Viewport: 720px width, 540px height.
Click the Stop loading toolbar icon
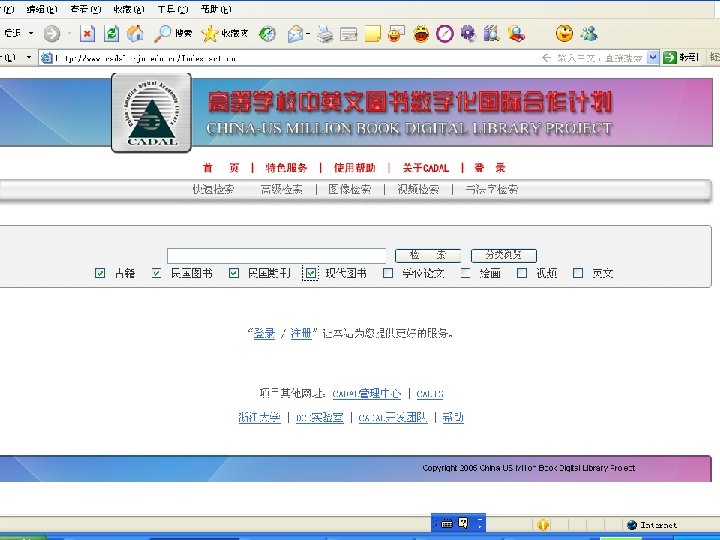pyautogui.click(x=87, y=34)
